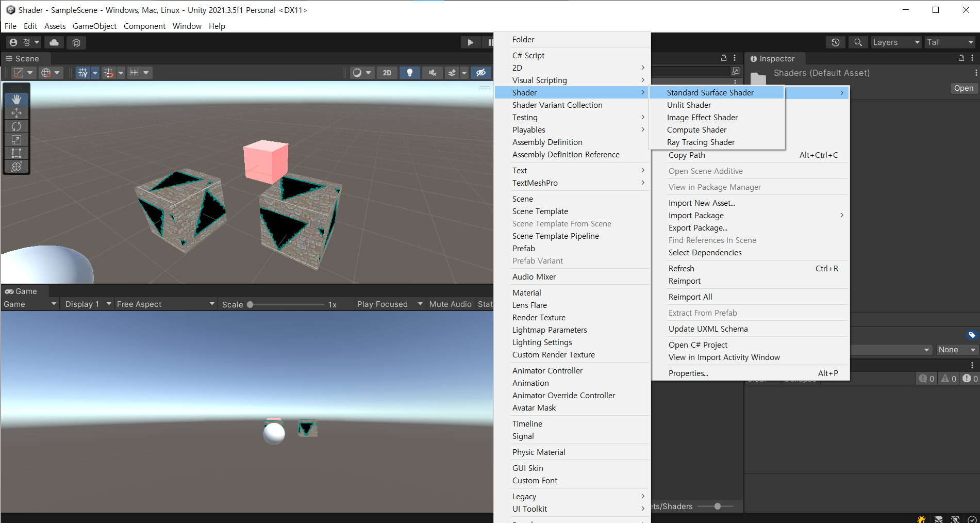Open the Play Focused dropdown
980x523 pixels.
pyautogui.click(x=390, y=304)
